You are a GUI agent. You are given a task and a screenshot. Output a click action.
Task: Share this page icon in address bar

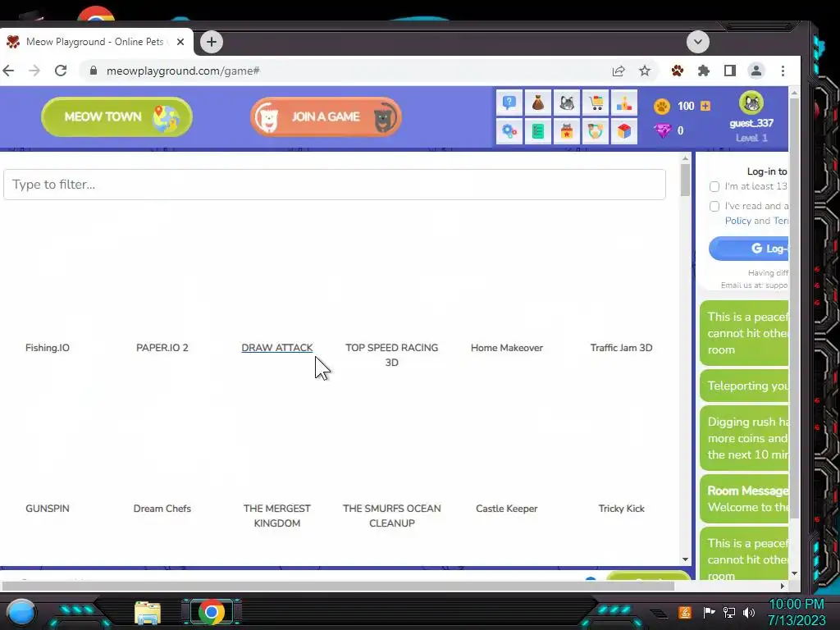[x=619, y=71]
